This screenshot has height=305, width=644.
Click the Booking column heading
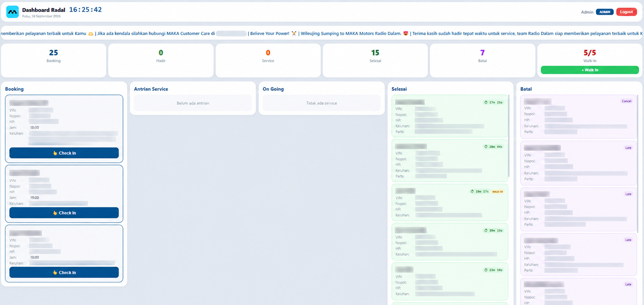(14, 89)
